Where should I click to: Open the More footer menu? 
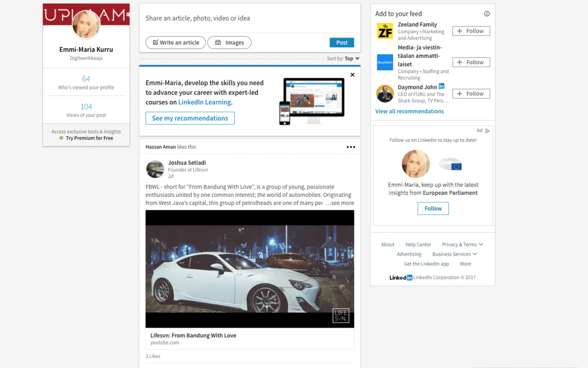(465, 264)
